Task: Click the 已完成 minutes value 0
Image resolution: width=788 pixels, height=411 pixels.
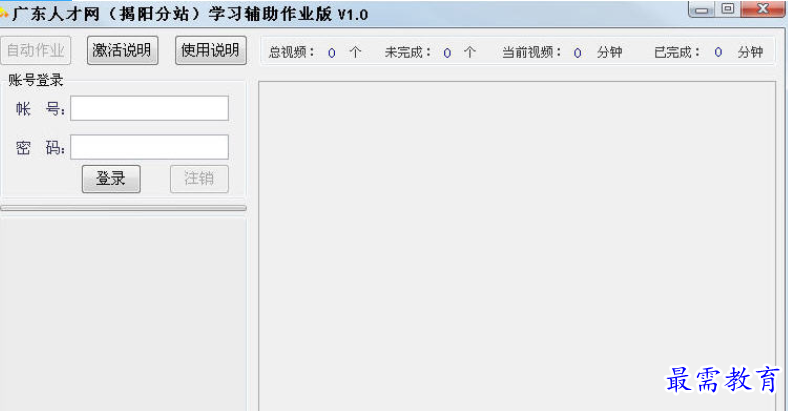Action: [x=718, y=52]
